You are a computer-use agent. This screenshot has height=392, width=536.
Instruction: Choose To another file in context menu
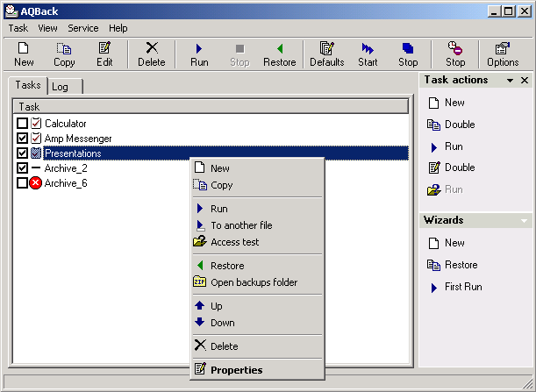[x=257, y=225]
